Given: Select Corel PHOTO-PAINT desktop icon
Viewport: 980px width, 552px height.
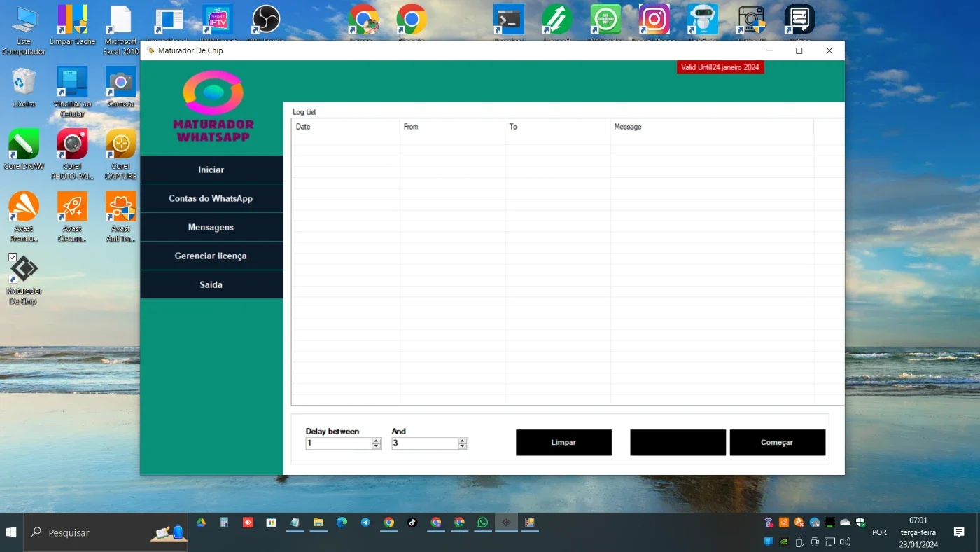Looking at the screenshot, I should point(72,154).
